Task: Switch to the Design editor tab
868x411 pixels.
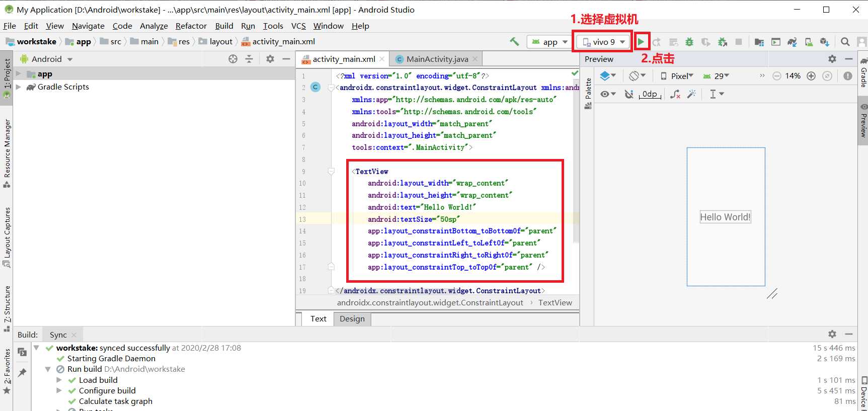Action: pyautogui.click(x=352, y=319)
